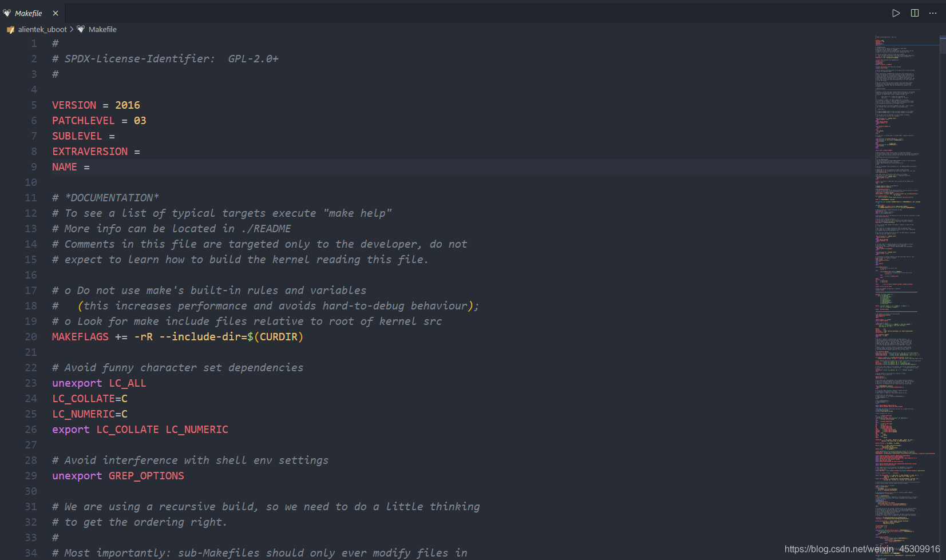946x560 pixels.
Task: Click the 'Avoid funny character set dependencies' comment
Action: 178,368
